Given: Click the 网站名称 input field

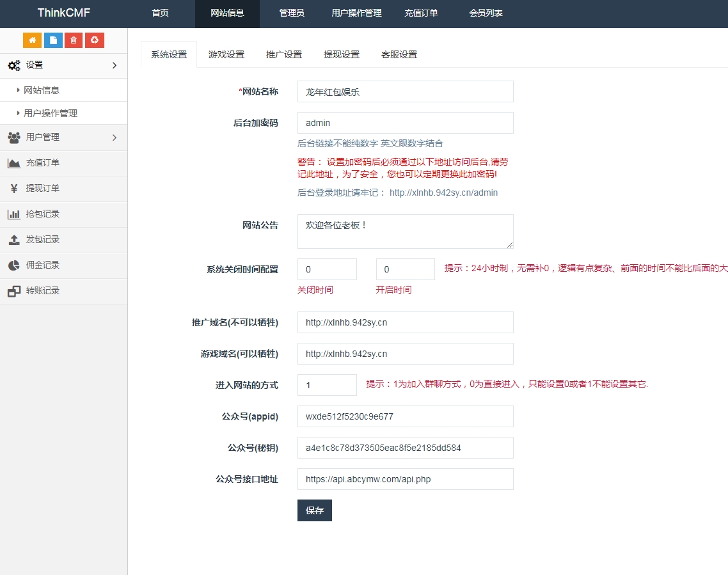Looking at the screenshot, I should (x=405, y=91).
